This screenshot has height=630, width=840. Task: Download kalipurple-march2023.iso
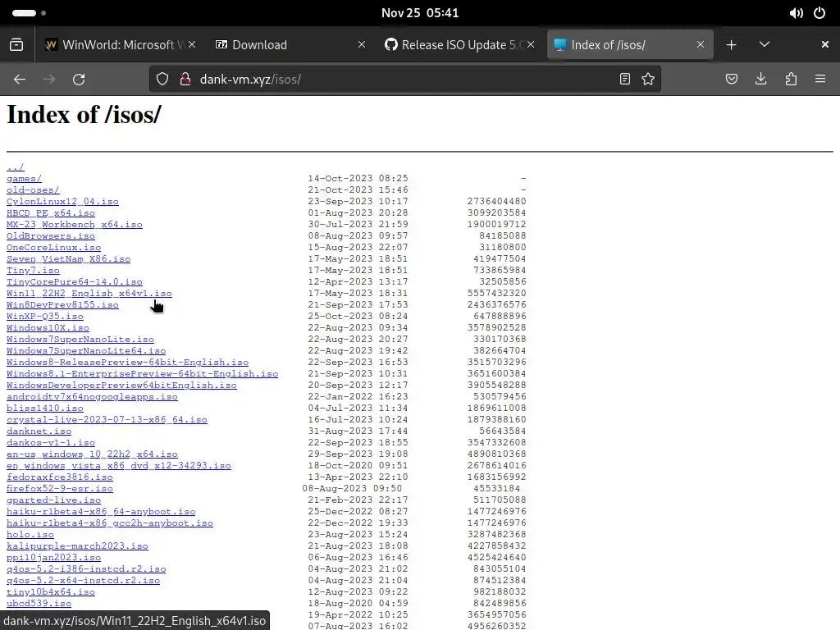pyautogui.click(x=78, y=546)
